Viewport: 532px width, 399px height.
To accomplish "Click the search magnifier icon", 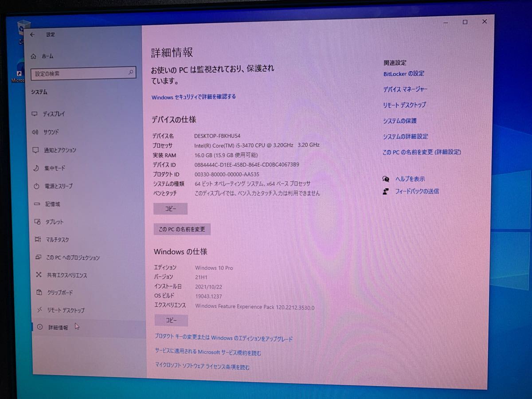I will [130, 72].
